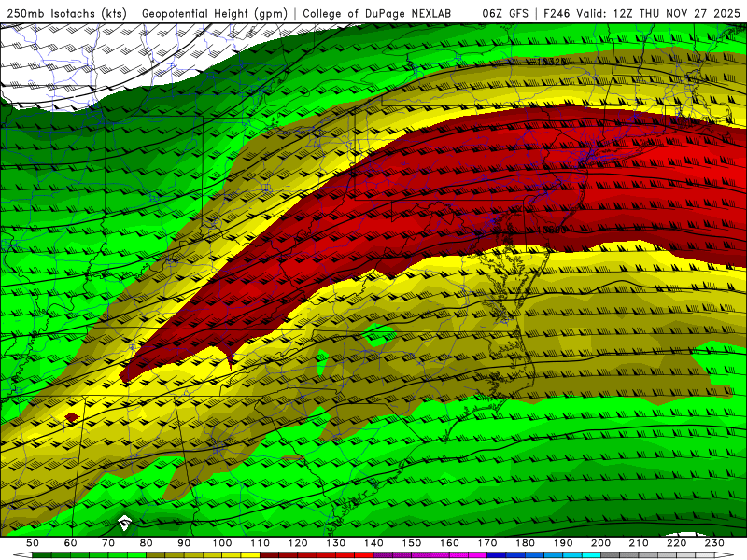Click the legend value '170'
Viewport: 747px width, 560px height.
pyautogui.click(x=487, y=543)
